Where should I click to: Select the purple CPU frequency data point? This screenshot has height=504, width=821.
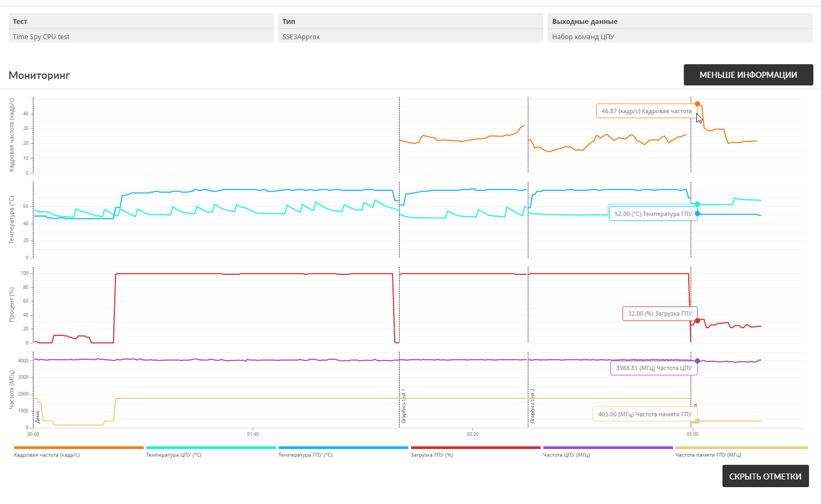point(697,361)
